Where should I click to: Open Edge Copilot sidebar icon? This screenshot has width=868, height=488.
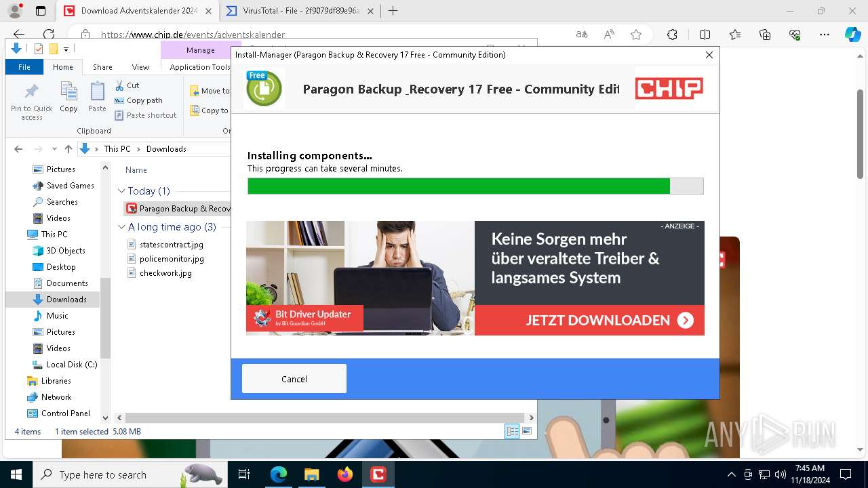coord(853,35)
